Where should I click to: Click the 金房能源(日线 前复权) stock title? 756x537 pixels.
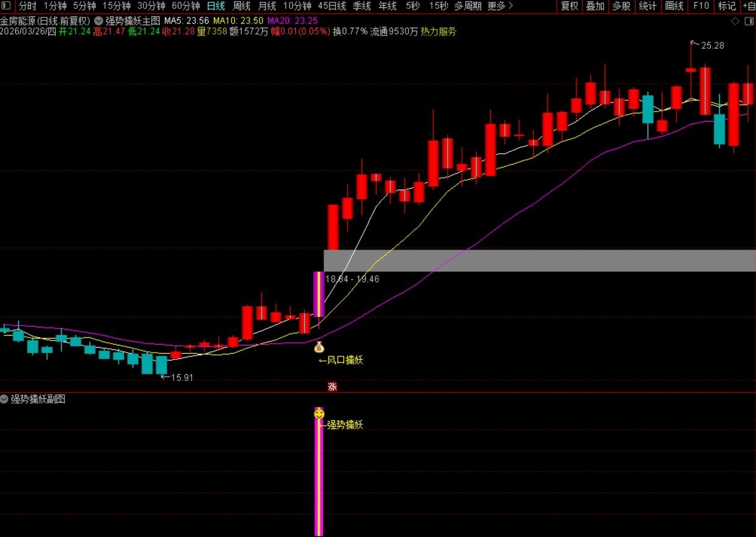45,20
